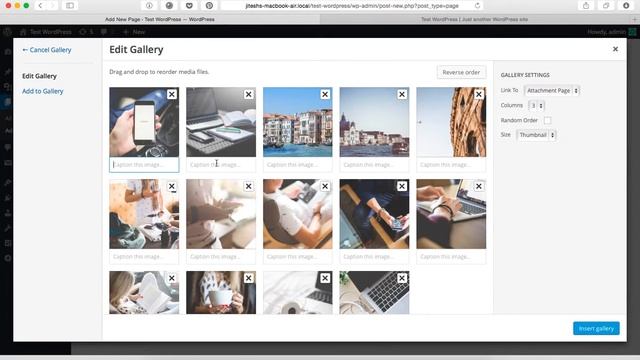Remove the person holding smartphone image
This screenshot has height=360, width=640.
[402, 186]
